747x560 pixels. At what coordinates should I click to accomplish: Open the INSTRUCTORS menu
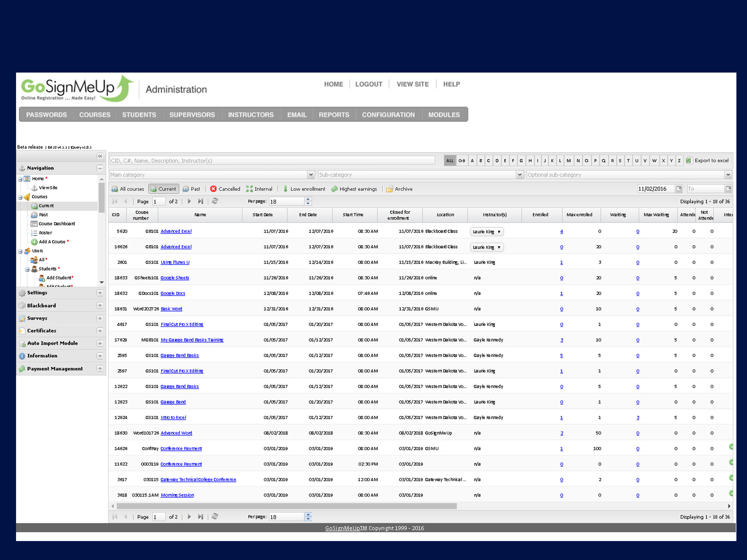coord(251,114)
